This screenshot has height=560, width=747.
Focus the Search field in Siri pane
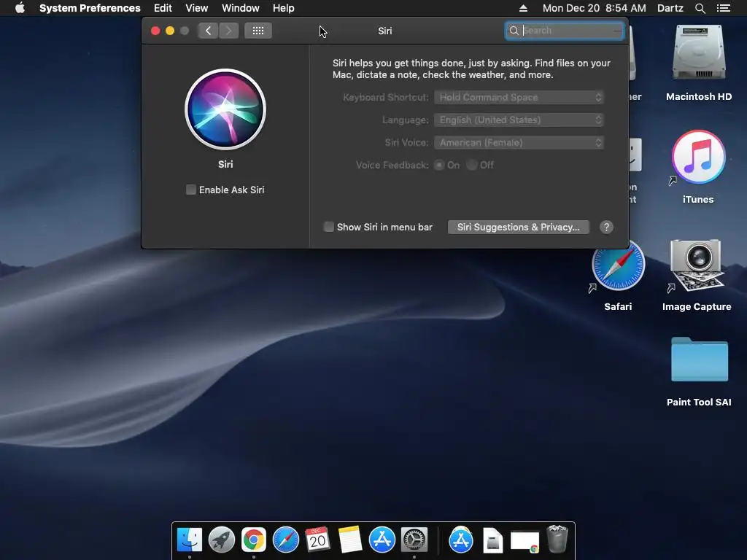[x=564, y=31]
